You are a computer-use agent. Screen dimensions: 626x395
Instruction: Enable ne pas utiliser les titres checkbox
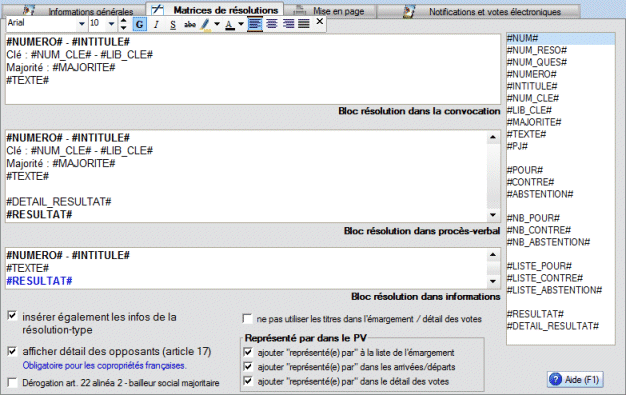pyautogui.click(x=248, y=319)
